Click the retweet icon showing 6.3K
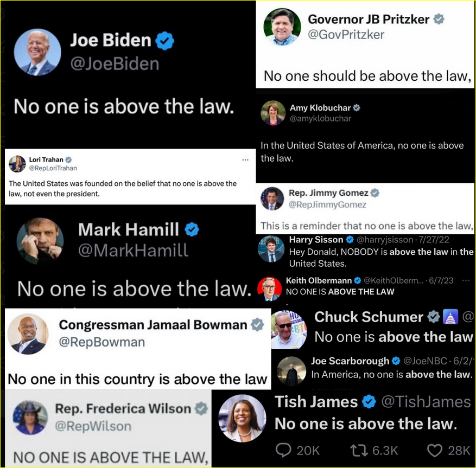 point(360,451)
